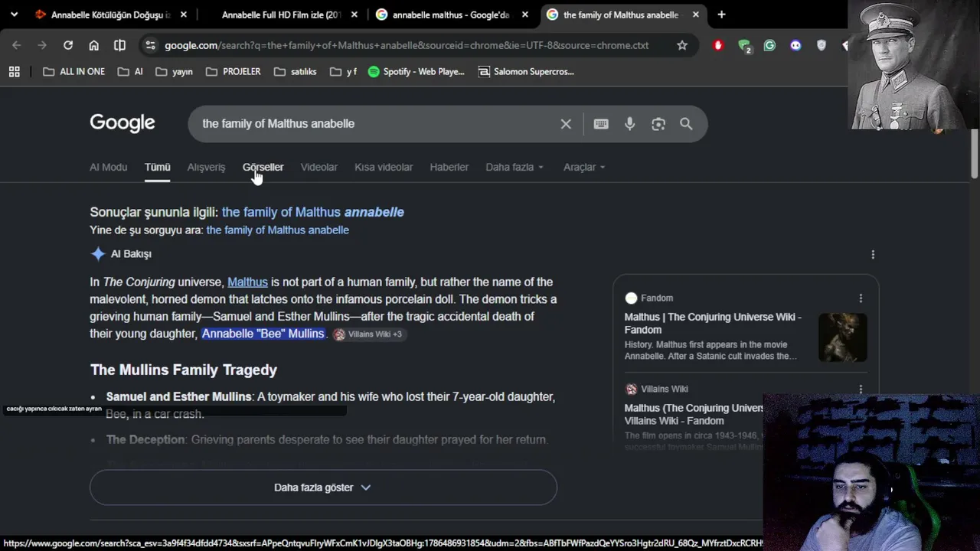Switch to the Annabelle Full HD Film izle tab

[281, 15]
